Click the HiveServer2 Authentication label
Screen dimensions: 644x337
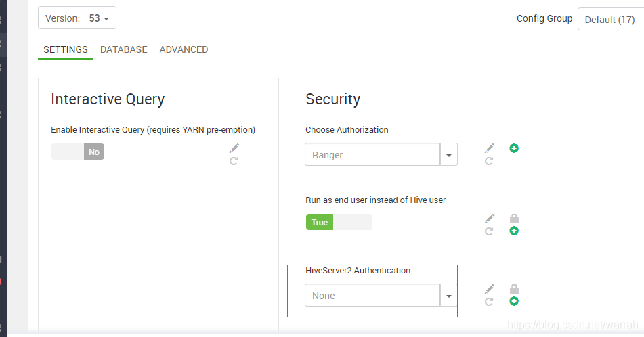pyautogui.click(x=358, y=271)
